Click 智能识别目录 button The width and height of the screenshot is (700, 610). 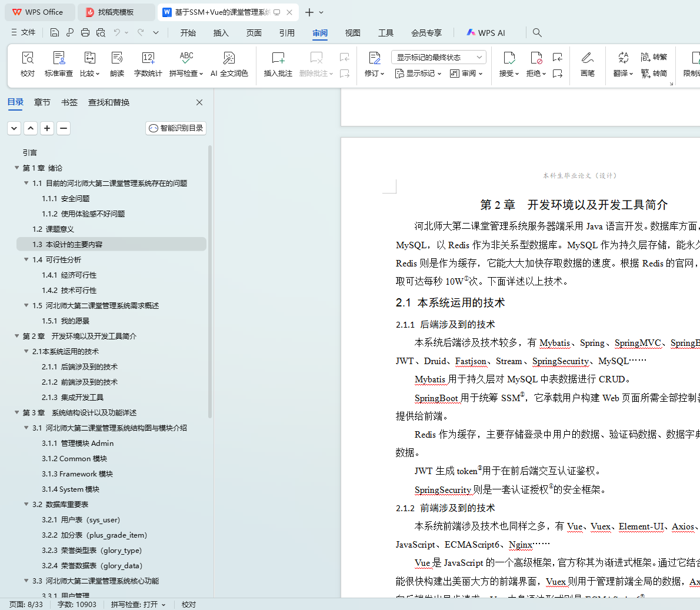click(176, 128)
